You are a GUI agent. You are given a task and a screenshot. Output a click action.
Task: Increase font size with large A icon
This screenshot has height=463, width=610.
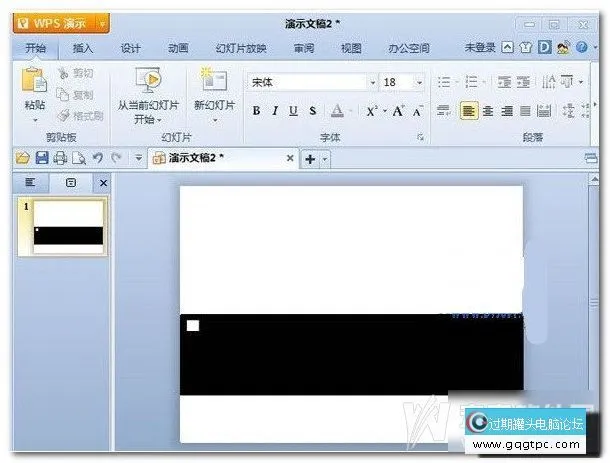(398, 111)
